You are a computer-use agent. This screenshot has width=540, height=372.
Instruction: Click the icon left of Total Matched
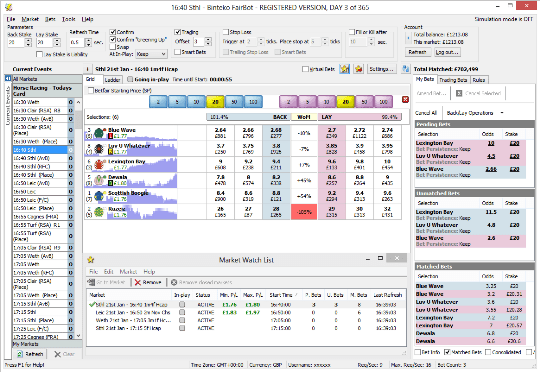pos(406,69)
